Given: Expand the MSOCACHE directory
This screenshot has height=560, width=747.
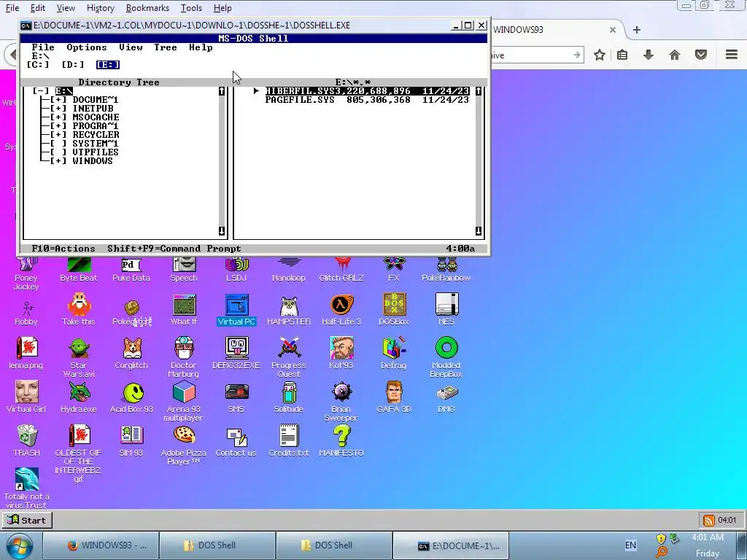Looking at the screenshot, I should click(x=58, y=117).
